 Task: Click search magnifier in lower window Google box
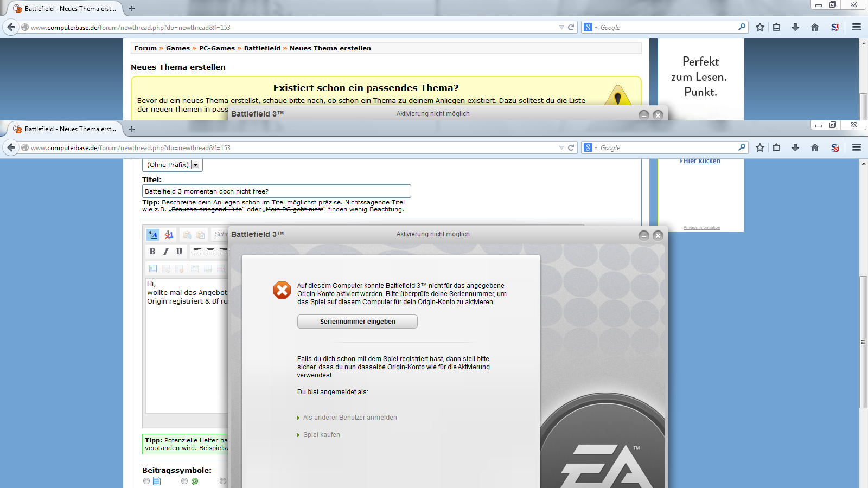[x=742, y=147]
